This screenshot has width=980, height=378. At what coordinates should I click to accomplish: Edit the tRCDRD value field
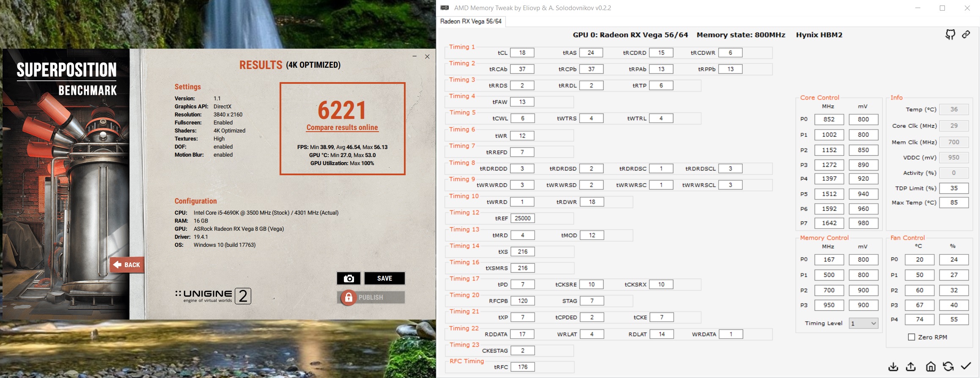661,52
